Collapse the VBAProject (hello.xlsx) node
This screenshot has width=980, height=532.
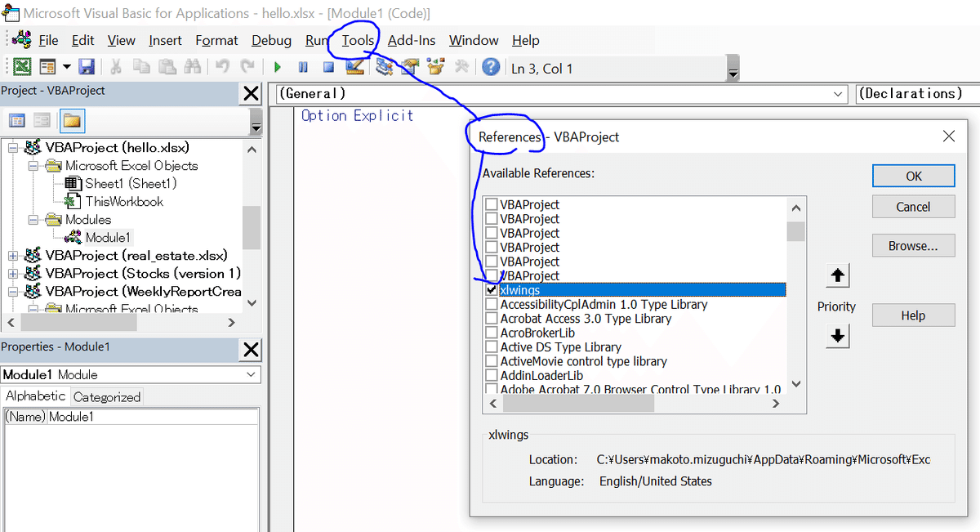tap(13, 148)
